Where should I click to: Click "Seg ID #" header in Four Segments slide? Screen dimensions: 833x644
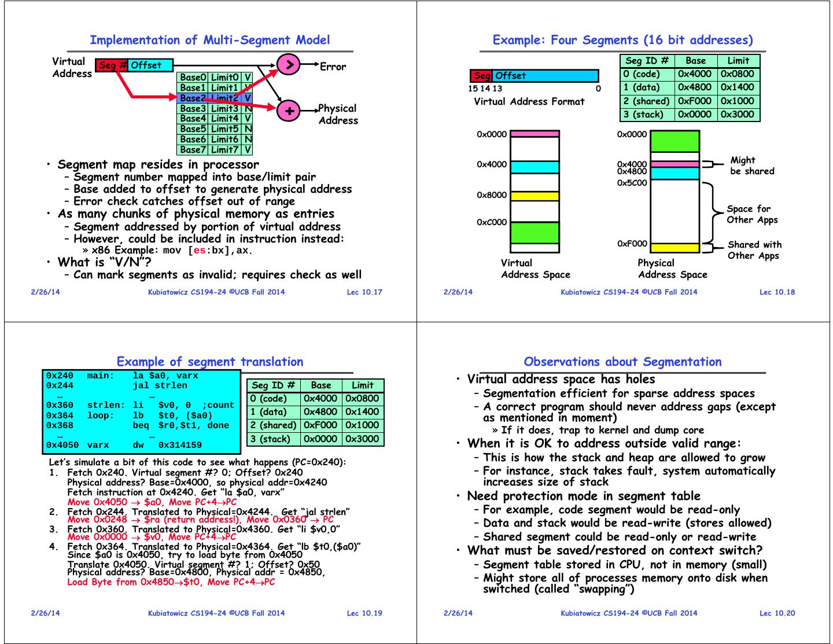pos(647,61)
